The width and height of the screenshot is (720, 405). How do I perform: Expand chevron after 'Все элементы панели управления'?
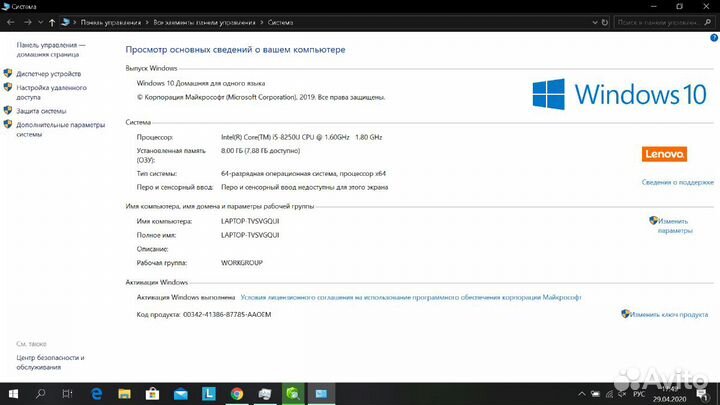[262, 22]
